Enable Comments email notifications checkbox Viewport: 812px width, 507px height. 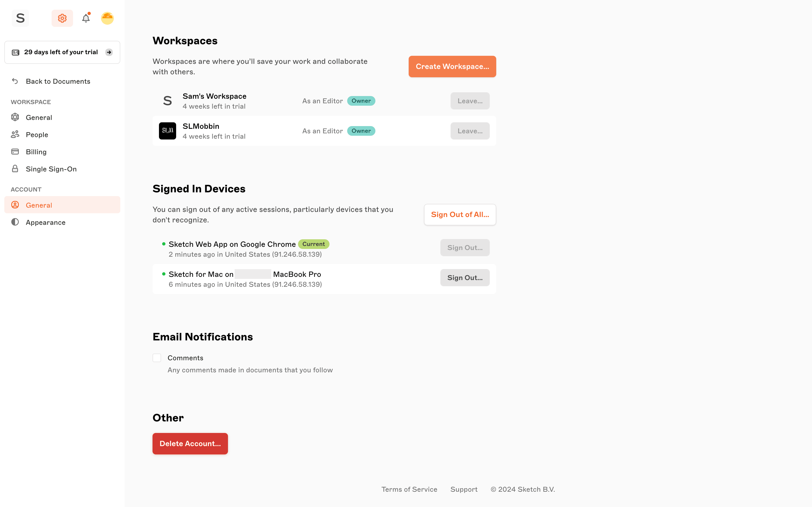(157, 358)
